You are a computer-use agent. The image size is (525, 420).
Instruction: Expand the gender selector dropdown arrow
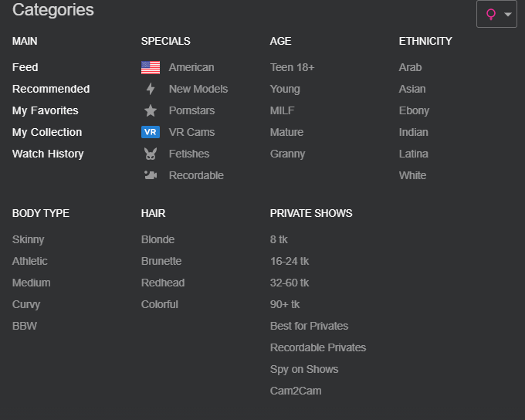(x=508, y=15)
